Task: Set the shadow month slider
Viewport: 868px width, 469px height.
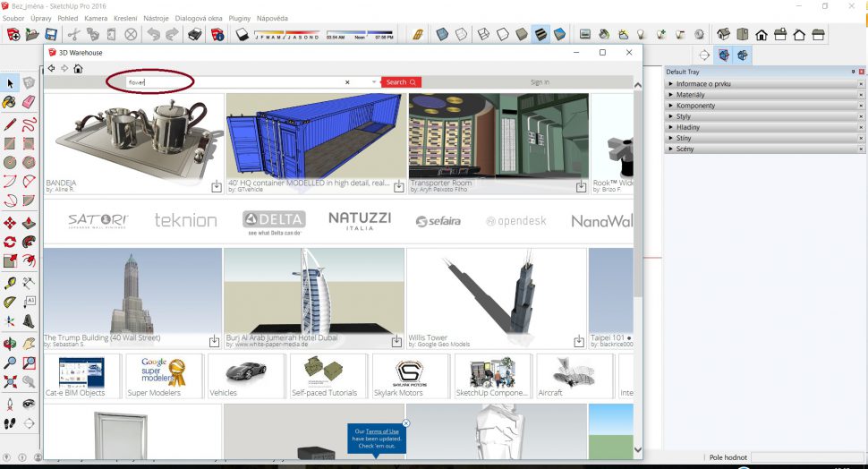Action: click(286, 34)
